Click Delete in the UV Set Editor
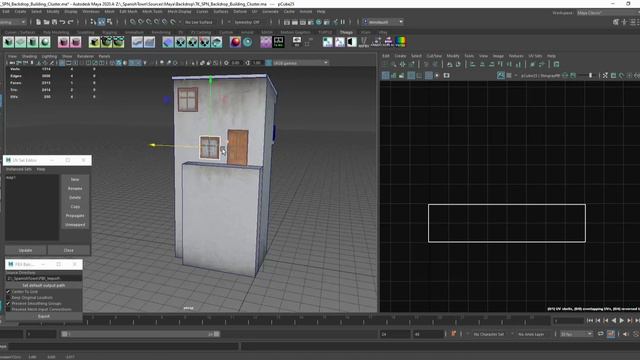Viewport: 640px width, 360px height. pos(75,198)
